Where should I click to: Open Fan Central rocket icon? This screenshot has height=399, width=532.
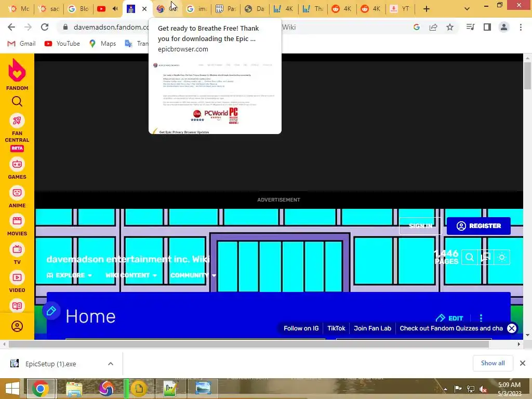[17, 121]
